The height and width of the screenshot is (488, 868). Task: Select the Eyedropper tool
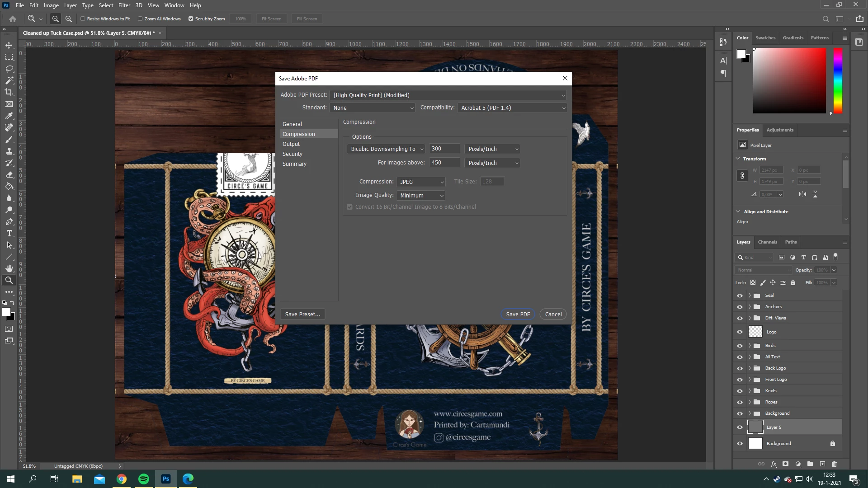(x=9, y=116)
